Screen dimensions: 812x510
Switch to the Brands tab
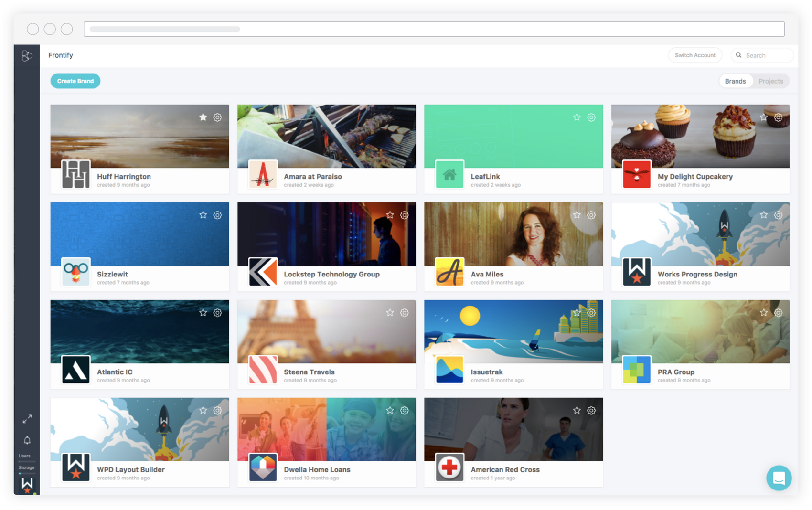tap(735, 81)
